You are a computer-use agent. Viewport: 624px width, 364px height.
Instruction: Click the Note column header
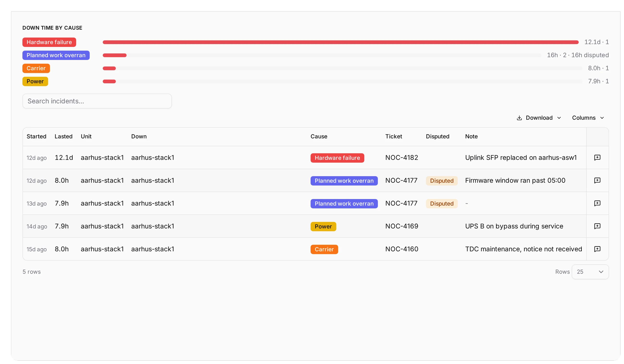471,136
